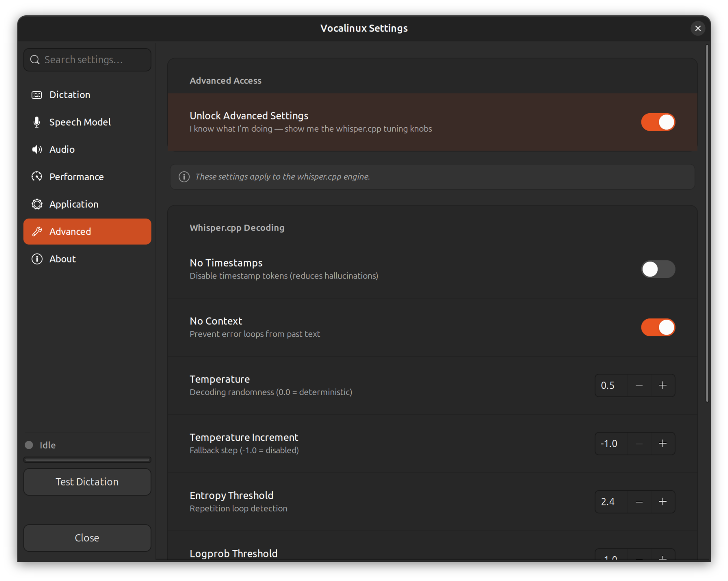Screen dimensions: 728x581
Task: Click the audio level bar under Idle
Action: [87, 460]
